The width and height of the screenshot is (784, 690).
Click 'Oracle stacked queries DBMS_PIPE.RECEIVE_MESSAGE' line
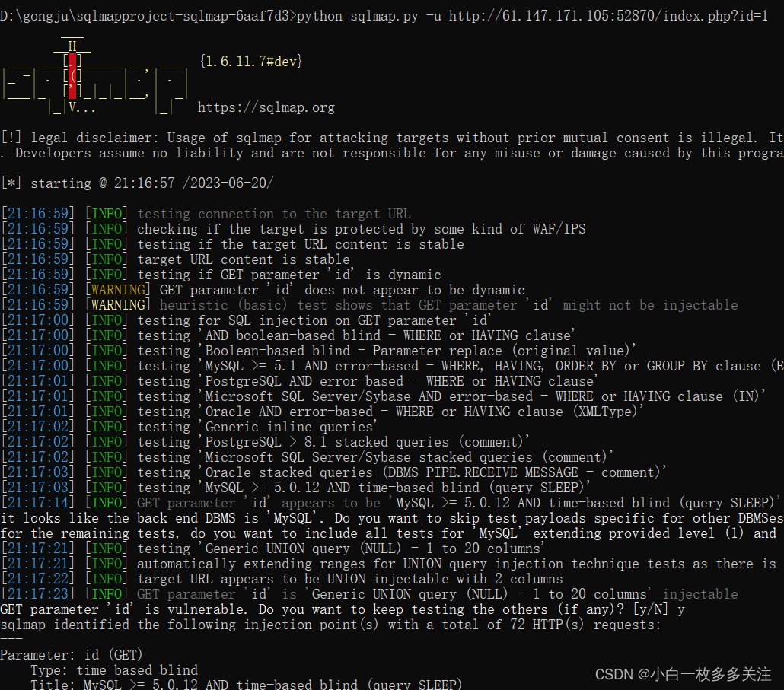[333, 472]
